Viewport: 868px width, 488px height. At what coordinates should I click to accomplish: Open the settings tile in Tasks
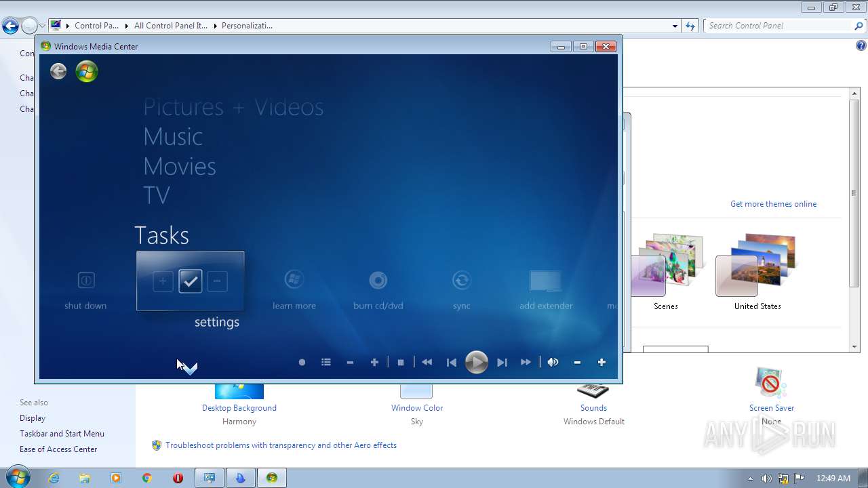tap(191, 281)
